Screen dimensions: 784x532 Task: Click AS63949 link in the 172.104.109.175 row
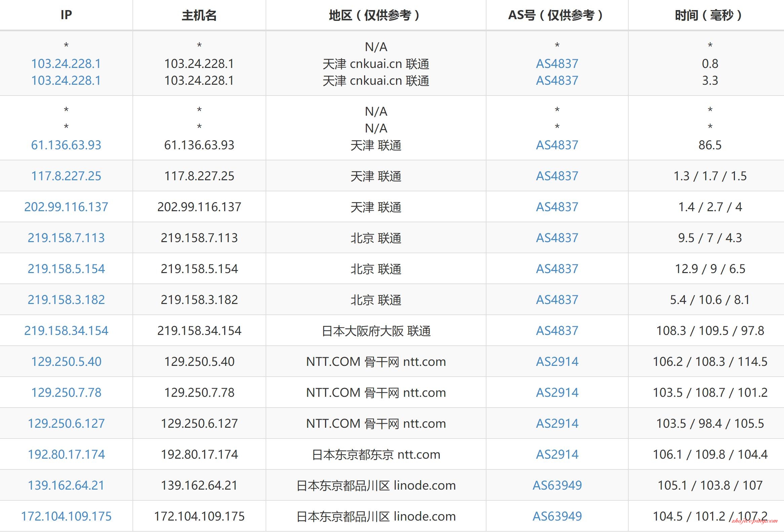(x=557, y=516)
